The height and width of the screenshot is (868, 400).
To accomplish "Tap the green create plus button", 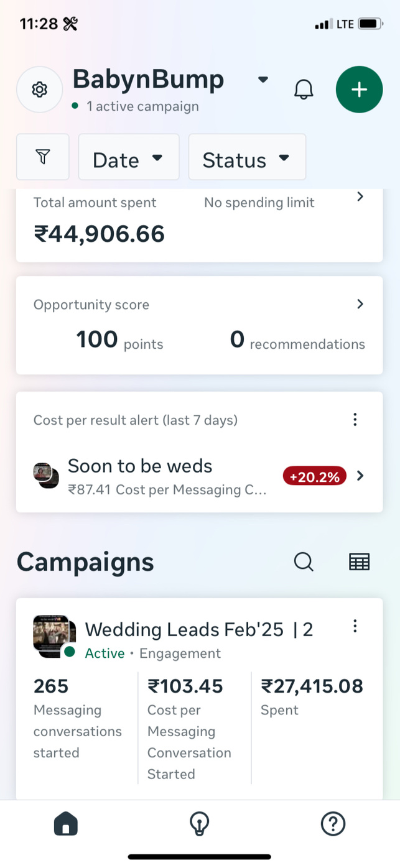I will point(359,90).
